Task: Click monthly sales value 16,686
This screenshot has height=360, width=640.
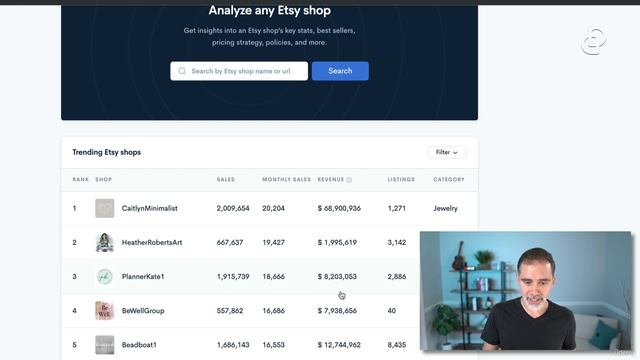Action: click(x=273, y=311)
